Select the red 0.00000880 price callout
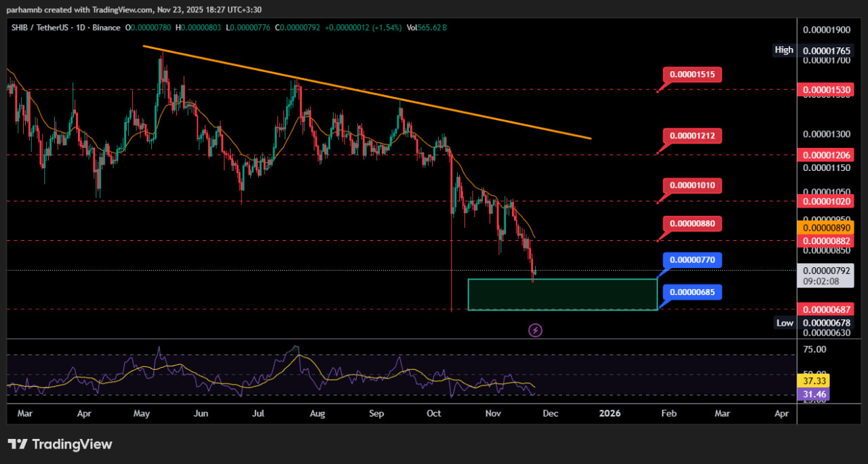 click(x=692, y=224)
